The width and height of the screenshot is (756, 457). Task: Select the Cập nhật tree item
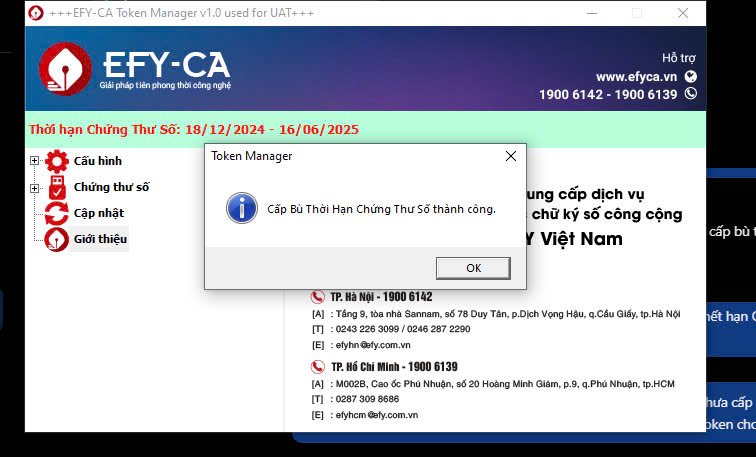tap(99, 213)
